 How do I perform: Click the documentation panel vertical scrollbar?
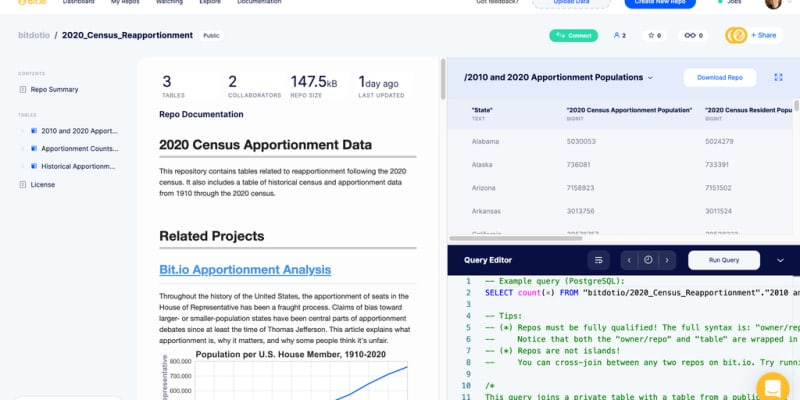tap(443, 79)
